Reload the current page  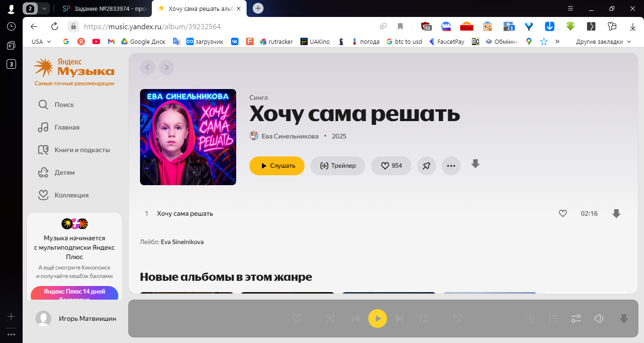coord(54,26)
